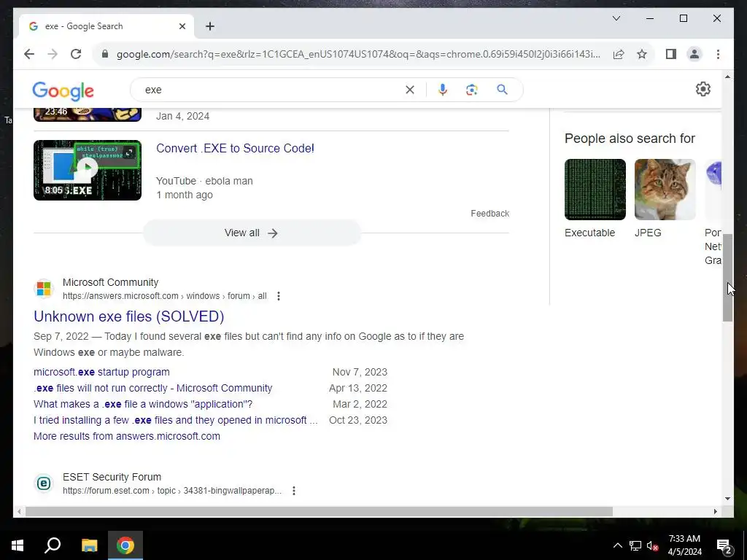Open Chrome's three-dot menu
Viewport: 747px width, 560px height.
click(718, 54)
